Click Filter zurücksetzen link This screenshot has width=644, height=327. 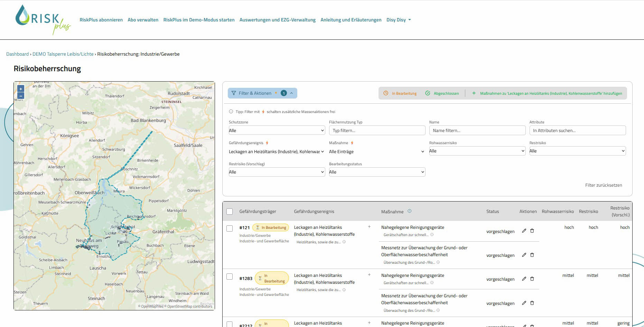pyautogui.click(x=603, y=185)
